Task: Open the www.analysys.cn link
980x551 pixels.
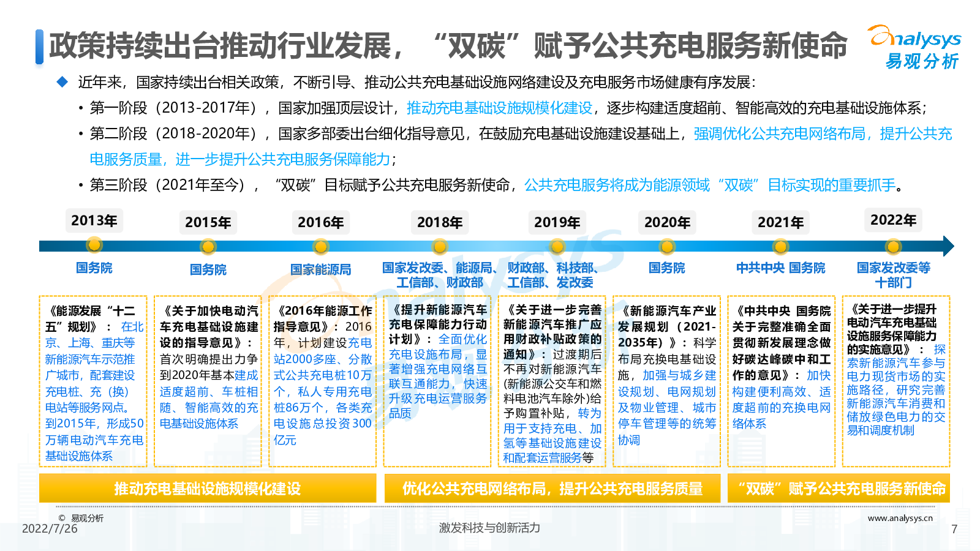Action: 900,519
